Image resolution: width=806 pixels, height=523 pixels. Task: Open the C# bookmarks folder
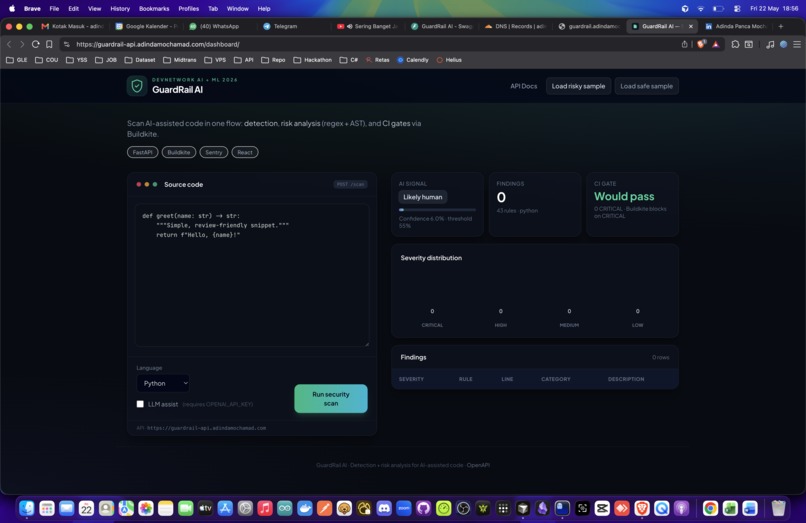[349, 60]
